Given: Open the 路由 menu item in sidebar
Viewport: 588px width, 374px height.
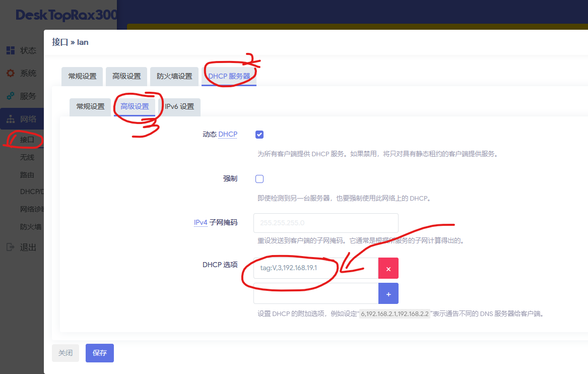Looking at the screenshot, I should [x=27, y=175].
